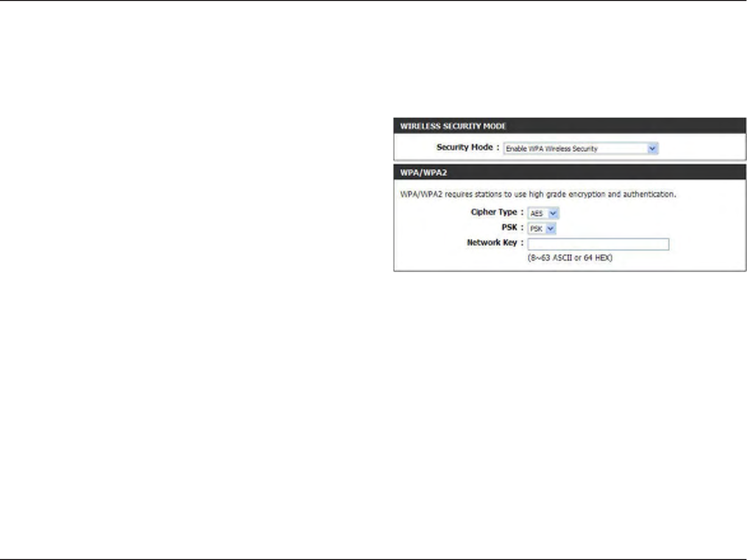The width and height of the screenshot is (747, 560).
Task: Expand the Cipher Type dropdown showing AES
Action: tap(543, 213)
